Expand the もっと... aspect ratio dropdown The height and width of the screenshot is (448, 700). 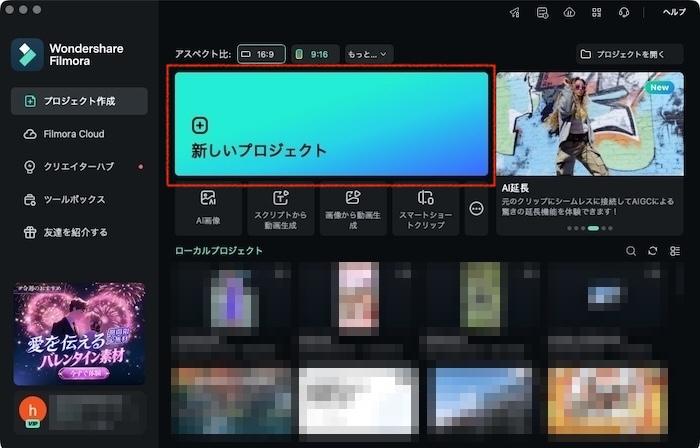point(369,54)
